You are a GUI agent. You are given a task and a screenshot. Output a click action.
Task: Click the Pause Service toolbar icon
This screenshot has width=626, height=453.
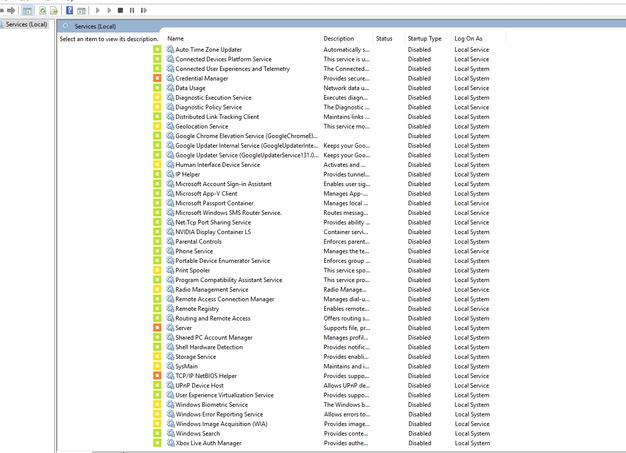click(132, 10)
